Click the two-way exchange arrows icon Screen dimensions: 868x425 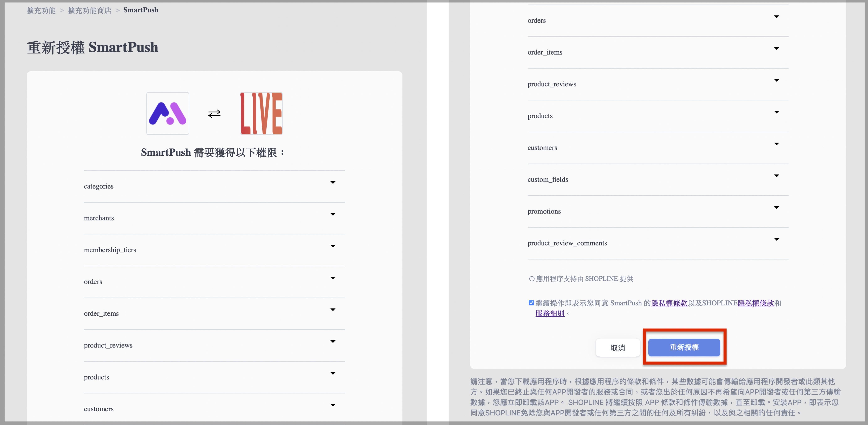tap(214, 114)
